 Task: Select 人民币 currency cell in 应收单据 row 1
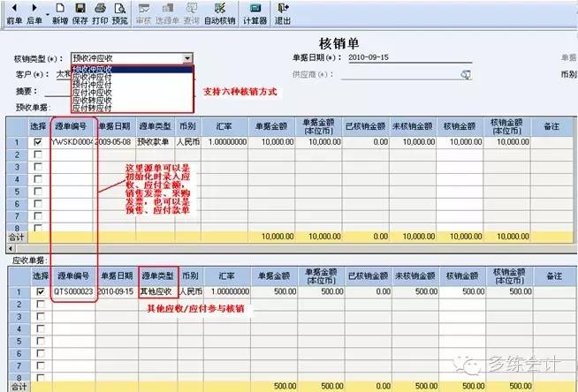coord(191,291)
